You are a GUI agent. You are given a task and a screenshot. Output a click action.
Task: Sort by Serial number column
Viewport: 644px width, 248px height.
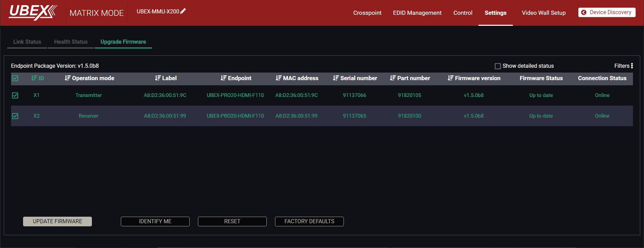pyautogui.click(x=355, y=78)
